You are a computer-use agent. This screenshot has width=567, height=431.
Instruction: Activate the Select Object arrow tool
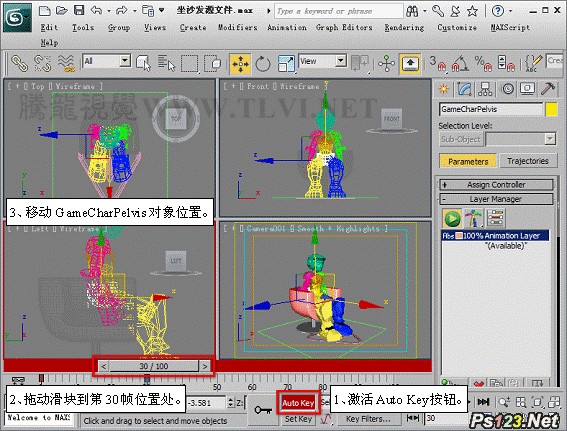[x=144, y=63]
